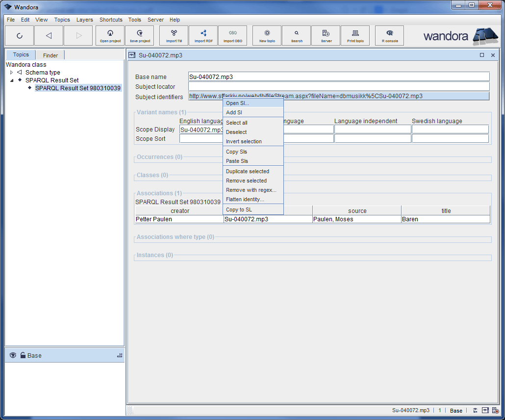Select Open SI in the context menu
This screenshot has height=420, width=505.
tap(236, 103)
